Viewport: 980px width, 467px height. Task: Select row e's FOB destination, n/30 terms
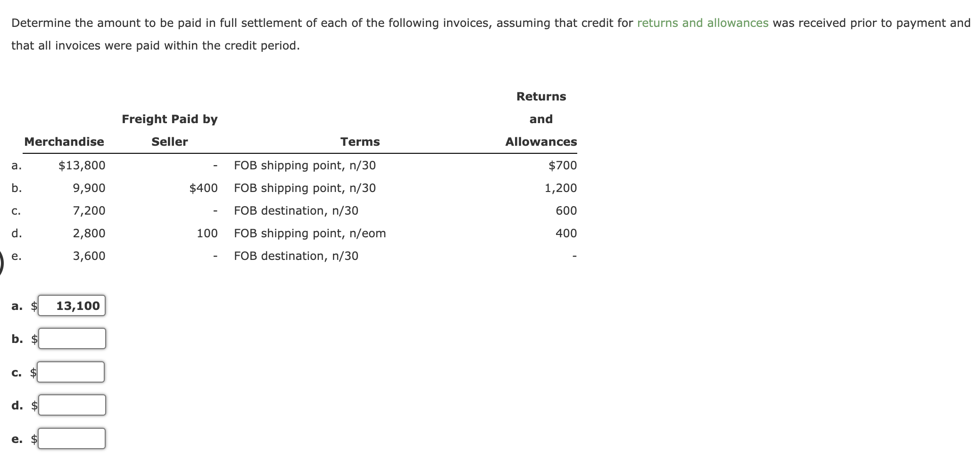pos(296,256)
